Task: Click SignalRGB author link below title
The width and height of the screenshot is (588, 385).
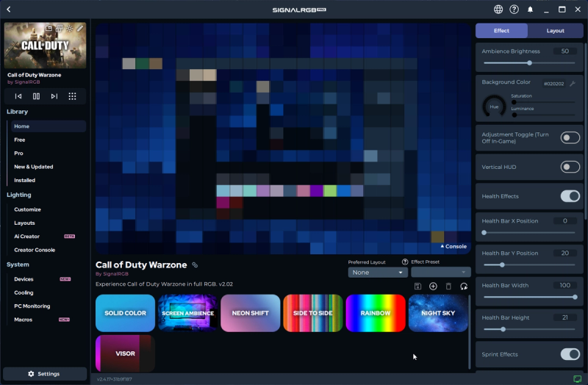Action: click(x=112, y=274)
